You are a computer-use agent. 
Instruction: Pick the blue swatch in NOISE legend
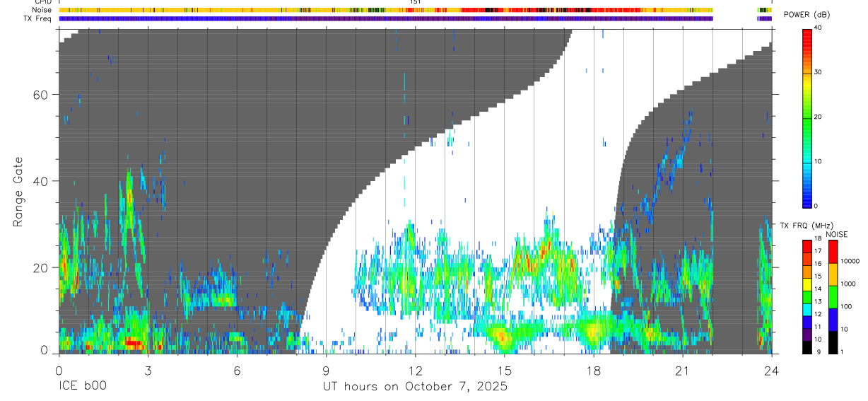833,320
